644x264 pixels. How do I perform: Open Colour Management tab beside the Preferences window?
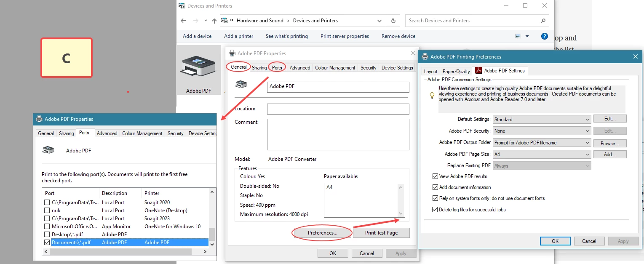pyautogui.click(x=335, y=68)
